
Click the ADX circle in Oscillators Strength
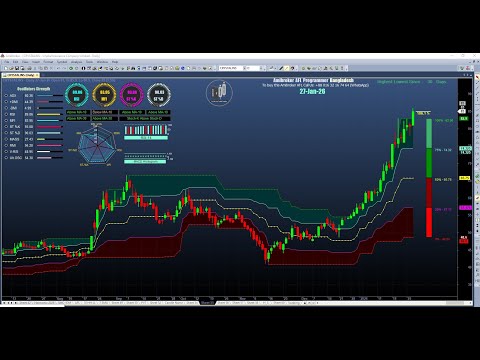[x=6, y=96]
